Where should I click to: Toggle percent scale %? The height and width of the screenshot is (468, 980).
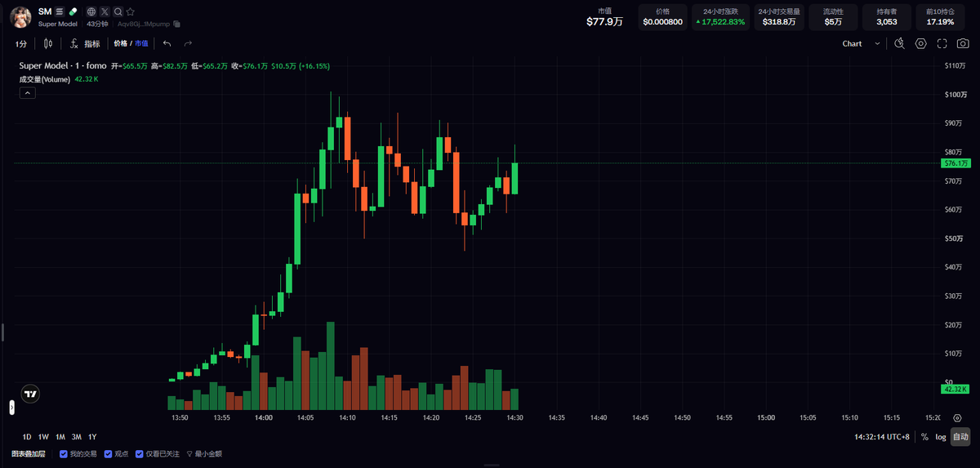[x=924, y=437]
